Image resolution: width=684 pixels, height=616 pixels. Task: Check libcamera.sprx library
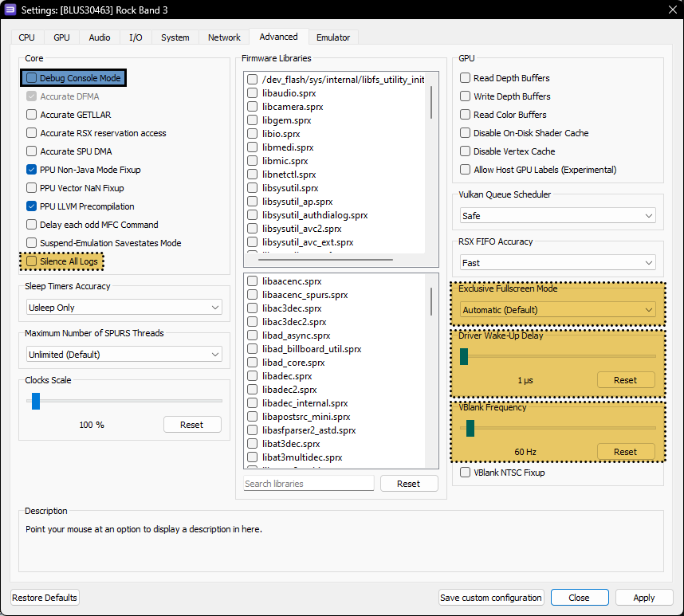(252, 107)
